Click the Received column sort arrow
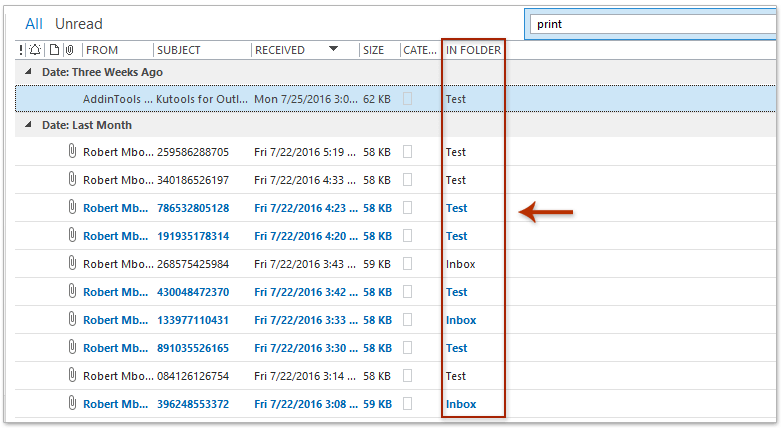This screenshot has width=783, height=430. (333, 49)
